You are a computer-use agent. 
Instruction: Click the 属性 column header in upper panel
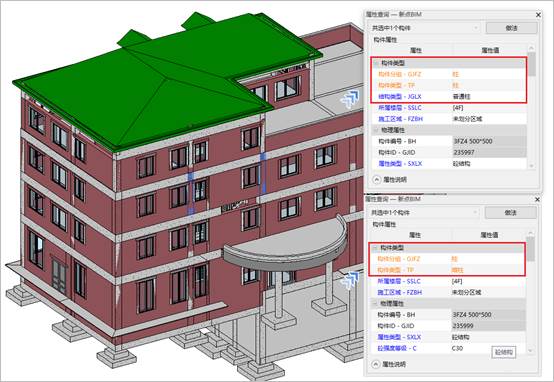pos(416,50)
